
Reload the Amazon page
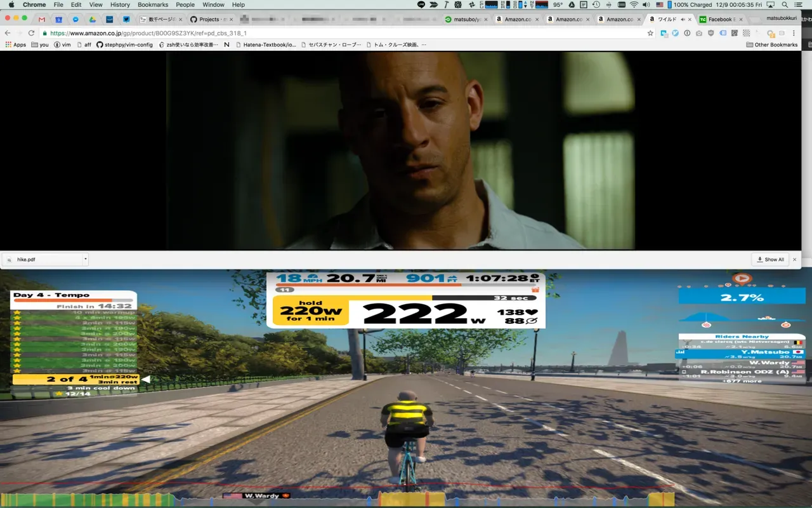(x=31, y=33)
